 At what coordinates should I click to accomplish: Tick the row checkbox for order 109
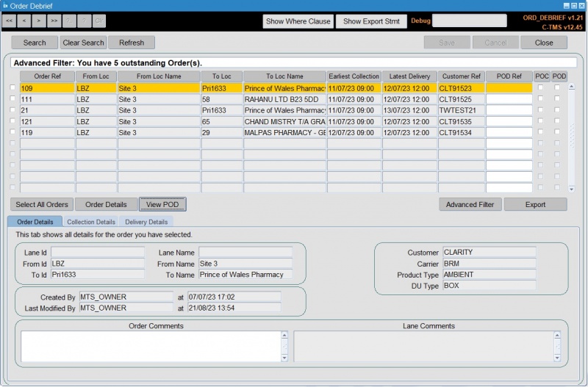12,87
